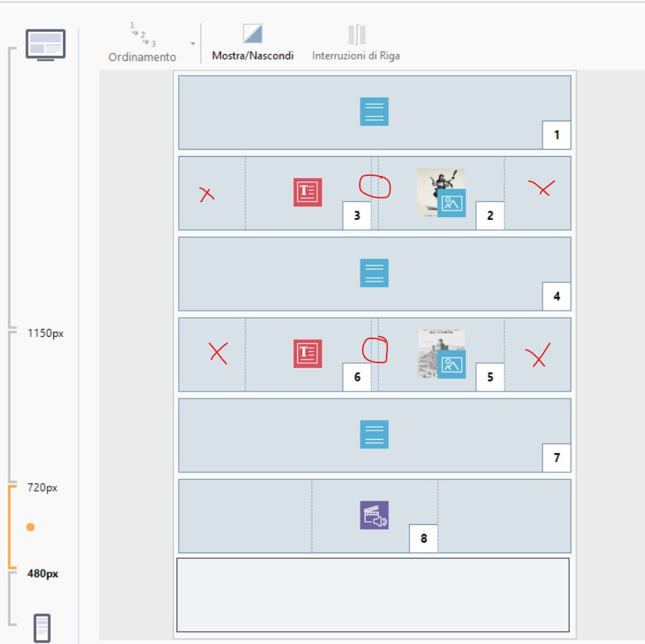Select text block icon in row 7
The height and width of the screenshot is (644, 645).
point(374,434)
